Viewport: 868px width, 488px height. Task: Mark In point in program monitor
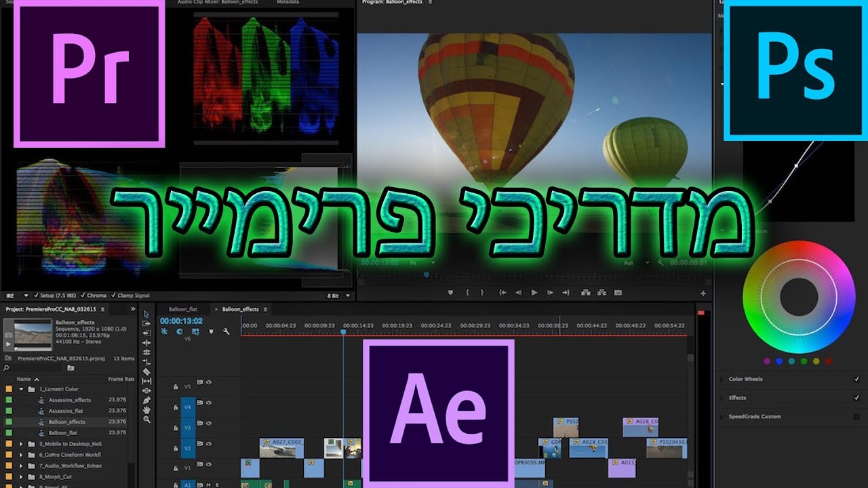point(467,293)
